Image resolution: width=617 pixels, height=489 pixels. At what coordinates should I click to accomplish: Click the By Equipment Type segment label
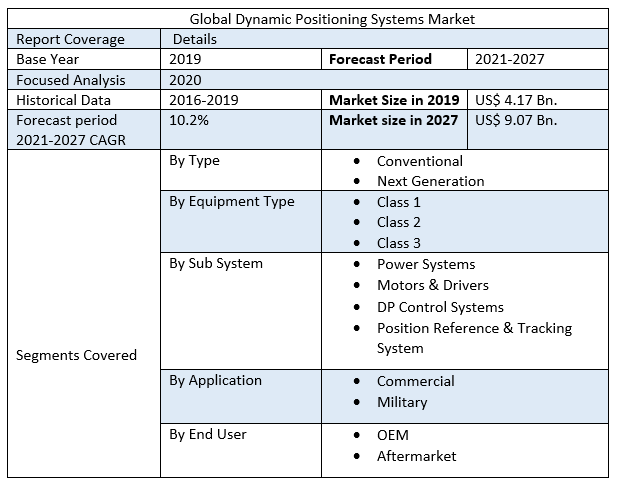click(x=231, y=201)
